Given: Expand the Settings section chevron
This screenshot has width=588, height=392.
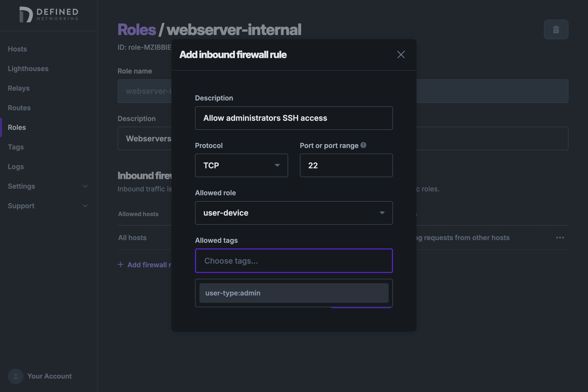Looking at the screenshot, I should 85,186.
